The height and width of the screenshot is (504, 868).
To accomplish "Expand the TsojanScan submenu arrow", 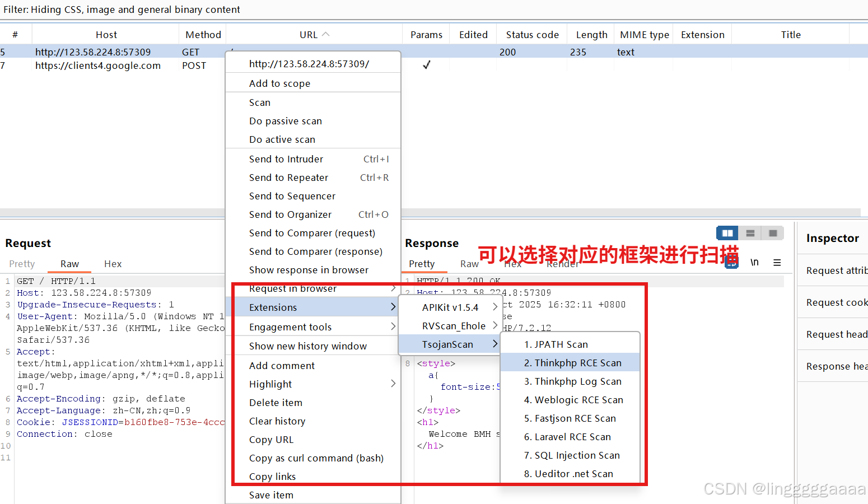I will (x=495, y=344).
